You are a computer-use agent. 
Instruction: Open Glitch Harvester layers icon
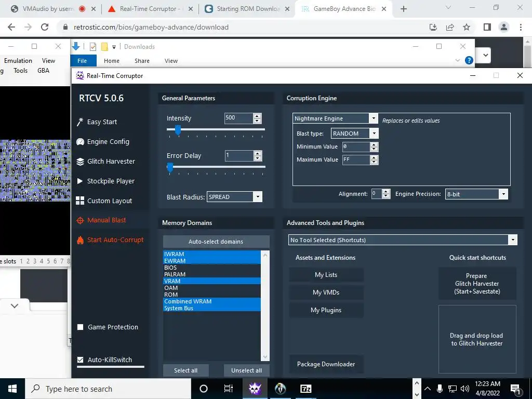pyautogui.click(x=80, y=162)
